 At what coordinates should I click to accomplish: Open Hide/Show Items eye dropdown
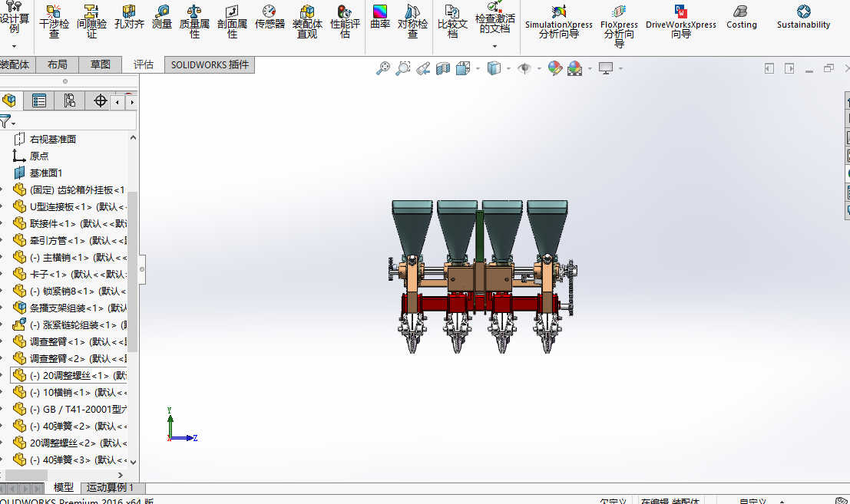pos(539,68)
